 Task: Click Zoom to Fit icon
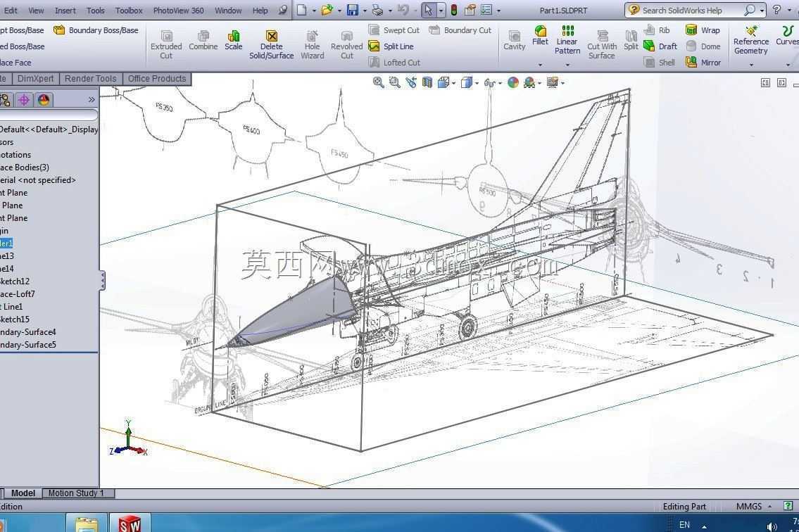[378, 82]
